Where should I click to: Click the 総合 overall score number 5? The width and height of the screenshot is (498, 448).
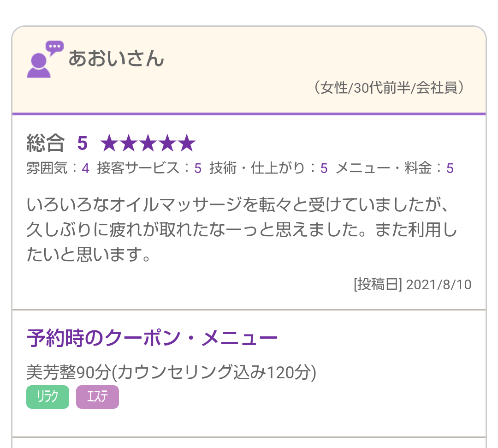point(82,143)
